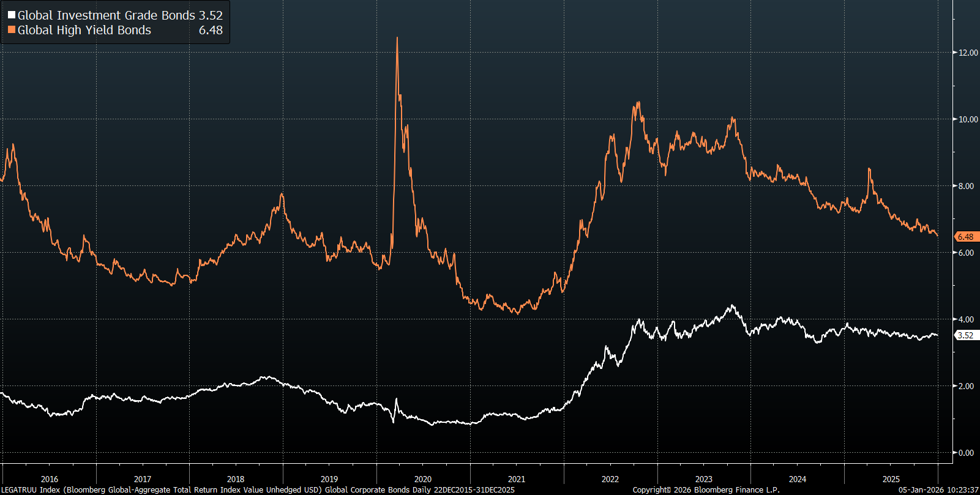Click the white Investment Grade legend swatch
The image size is (980, 495).
[12, 15]
